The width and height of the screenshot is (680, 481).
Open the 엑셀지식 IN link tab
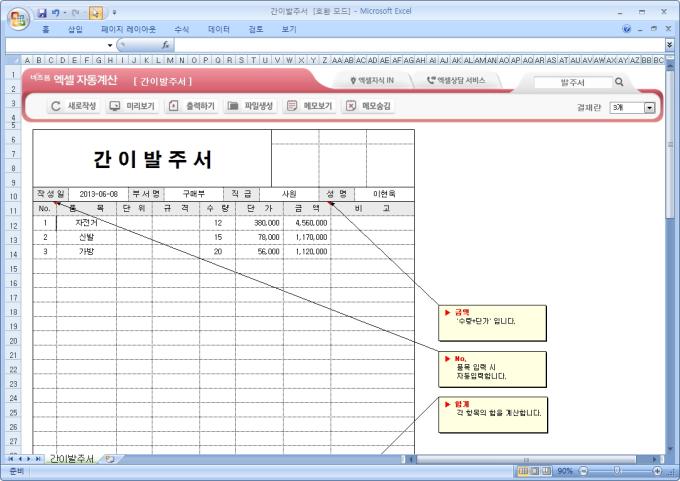coord(373,81)
